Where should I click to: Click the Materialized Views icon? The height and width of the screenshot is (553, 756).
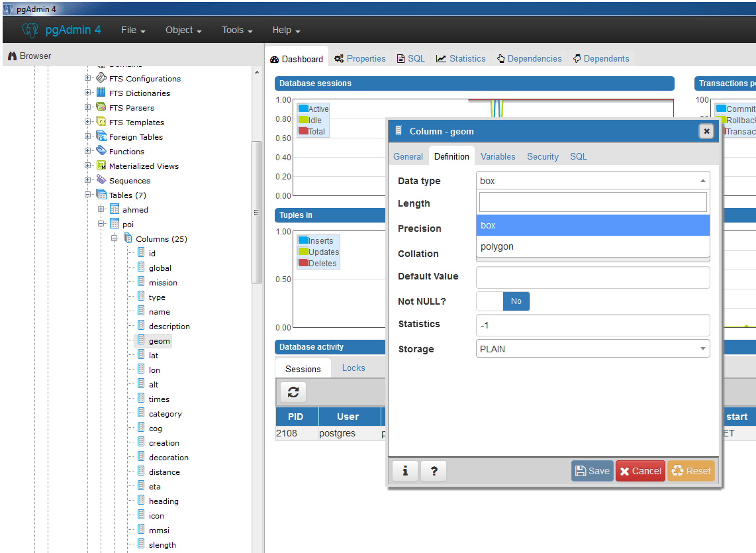101,165
